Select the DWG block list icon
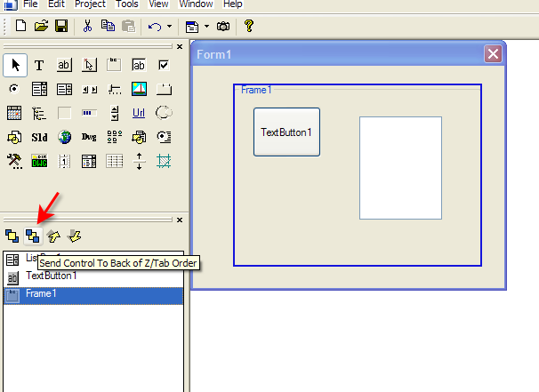 click(39, 161)
